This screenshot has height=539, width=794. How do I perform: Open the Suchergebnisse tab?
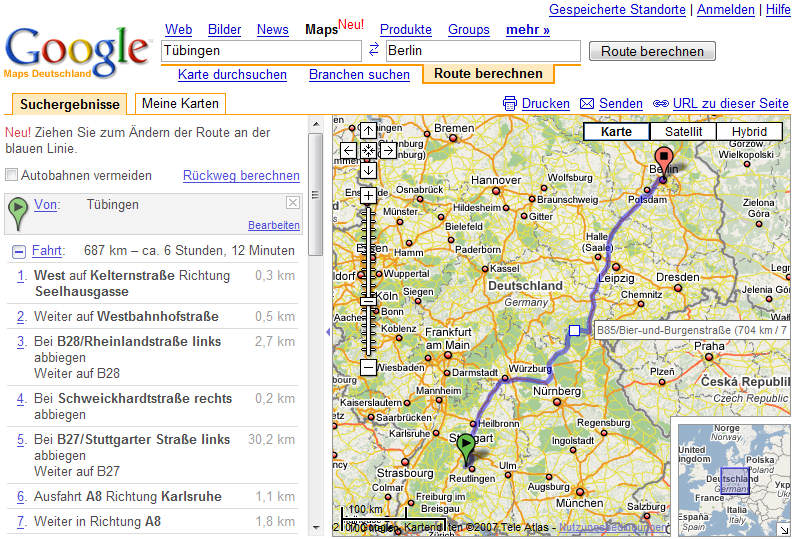(x=69, y=104)
